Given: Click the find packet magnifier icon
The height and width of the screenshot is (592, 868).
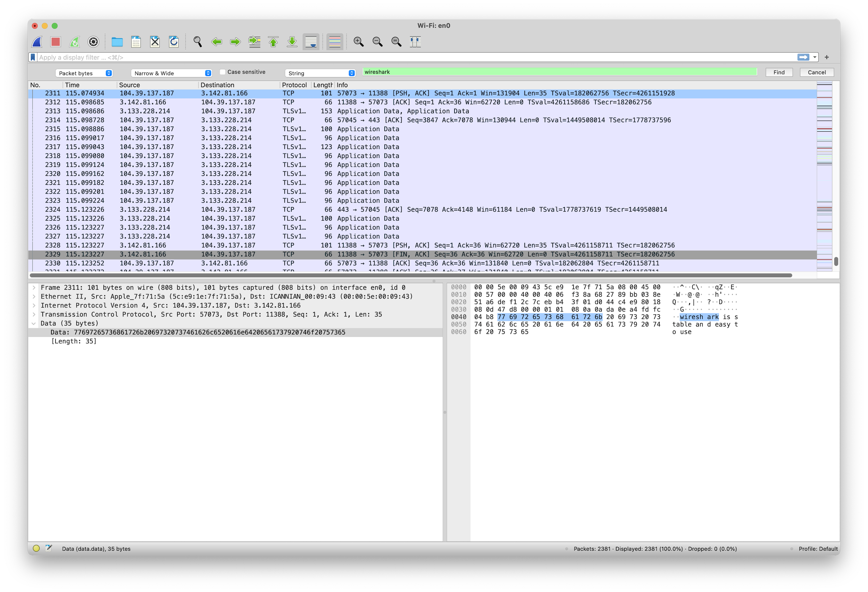Looking at the screenshot, I should (198, 42).
